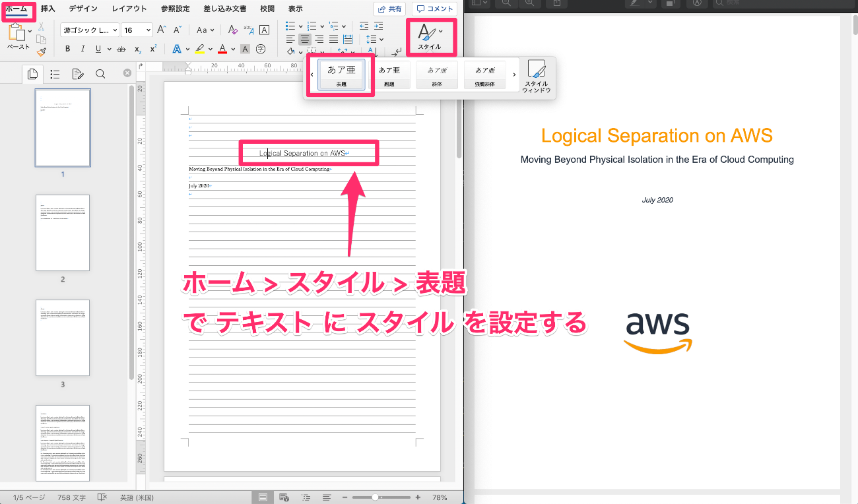Screen dimensions: 858x504
Task: Open the numbered list dropdown arrow
Action: click(323, 26)
